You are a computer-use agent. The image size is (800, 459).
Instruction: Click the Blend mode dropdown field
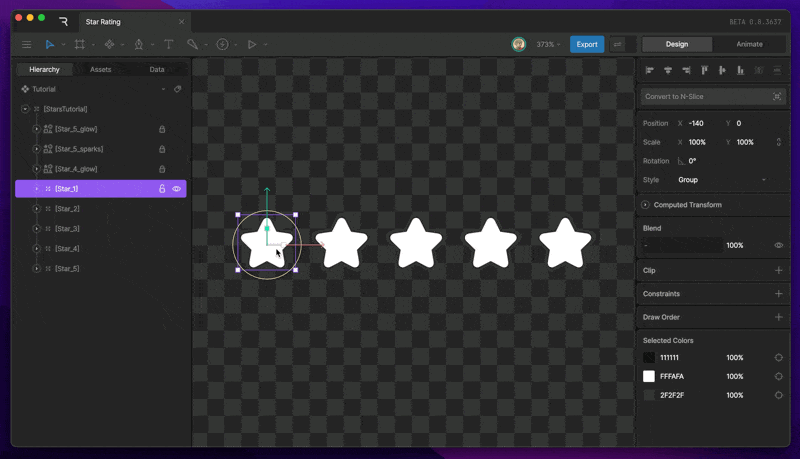[682, 245]
